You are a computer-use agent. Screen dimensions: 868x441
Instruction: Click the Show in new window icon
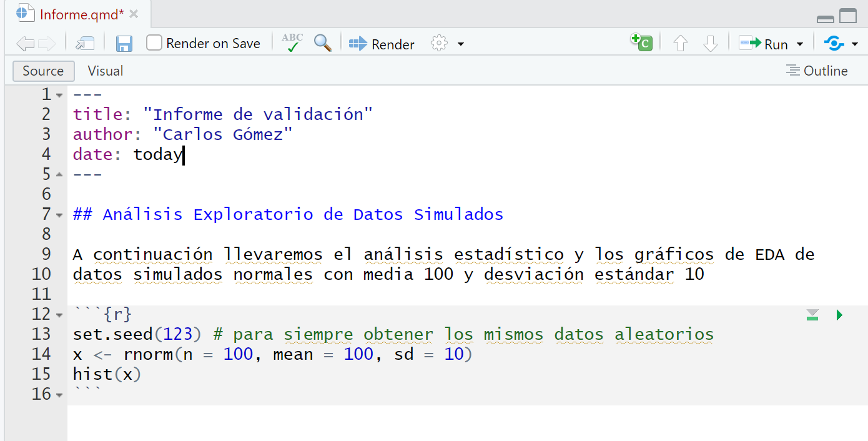point(85,44)
